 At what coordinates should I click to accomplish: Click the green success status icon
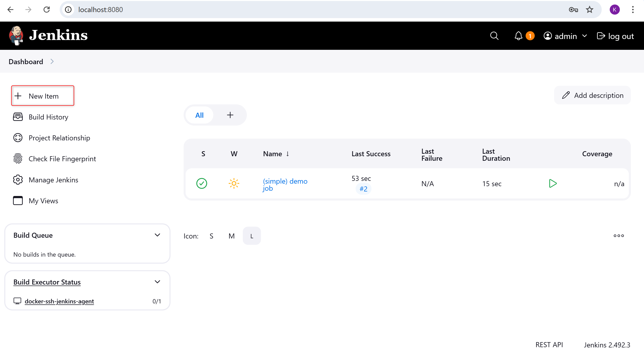[201, 183]
